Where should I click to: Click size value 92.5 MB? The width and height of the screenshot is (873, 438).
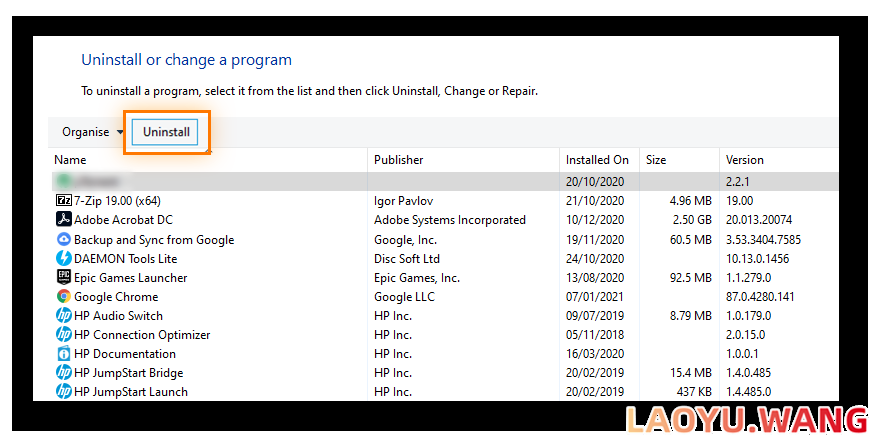[690, 277]
